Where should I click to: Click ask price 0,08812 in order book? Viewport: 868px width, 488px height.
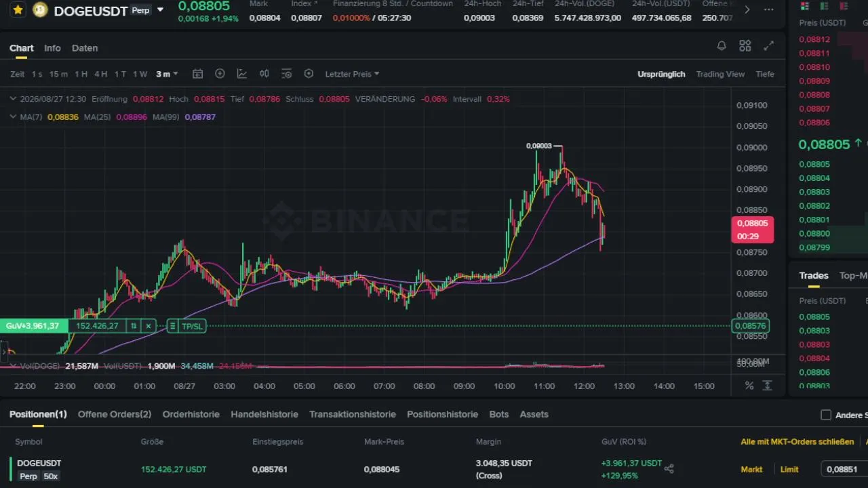pos(814,39)
